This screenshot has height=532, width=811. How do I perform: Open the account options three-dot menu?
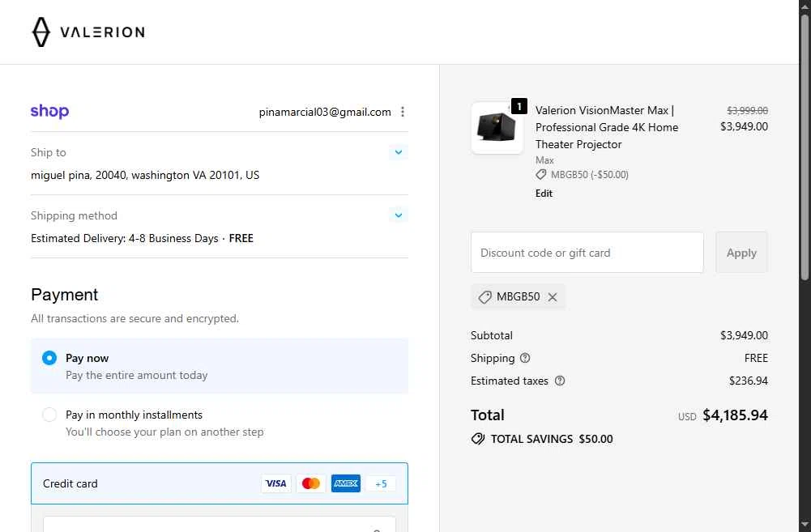tap(403, 112)
